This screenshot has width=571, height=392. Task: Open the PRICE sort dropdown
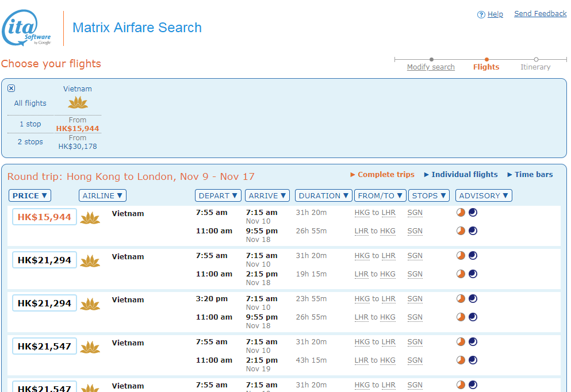click(30, 195)
